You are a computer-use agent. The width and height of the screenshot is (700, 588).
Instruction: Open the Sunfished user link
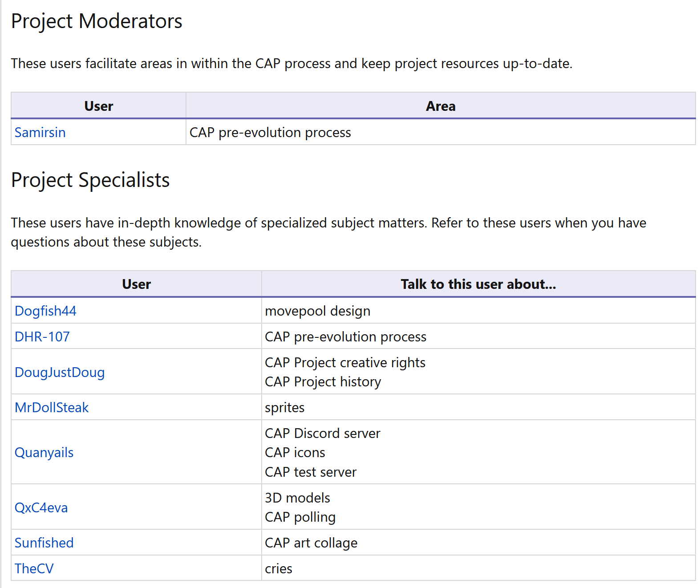point(44,543)
